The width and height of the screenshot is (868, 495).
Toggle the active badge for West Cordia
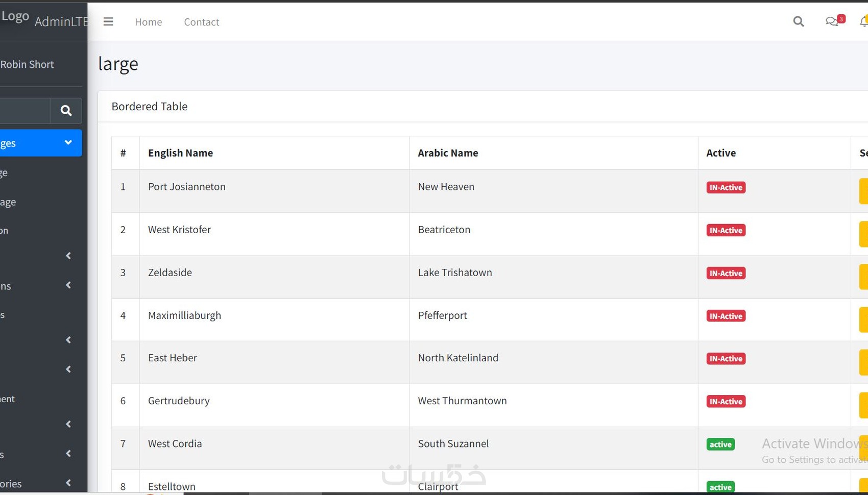pos(720,444)
